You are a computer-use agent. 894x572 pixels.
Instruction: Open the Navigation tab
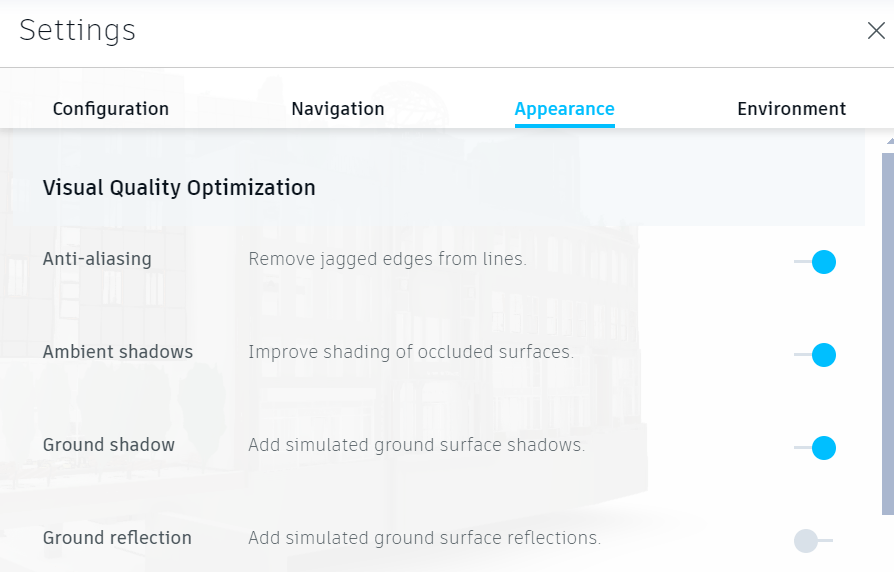(338, 109)
